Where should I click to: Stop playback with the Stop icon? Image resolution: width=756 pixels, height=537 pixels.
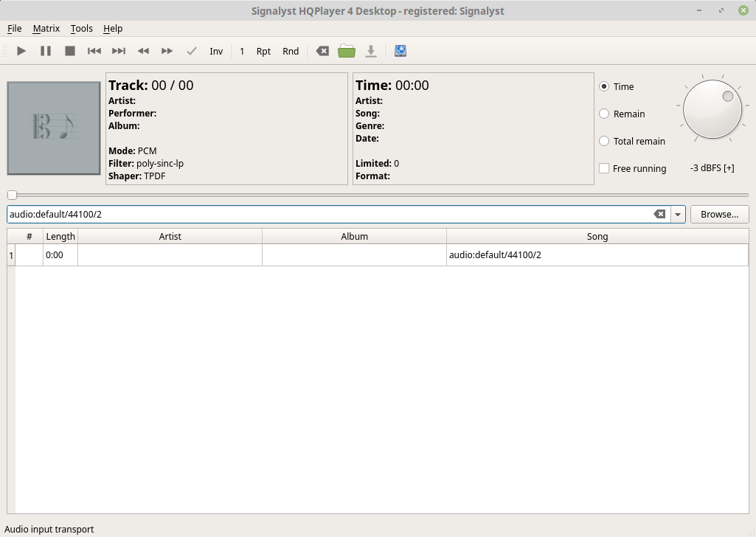coord(70,51)
